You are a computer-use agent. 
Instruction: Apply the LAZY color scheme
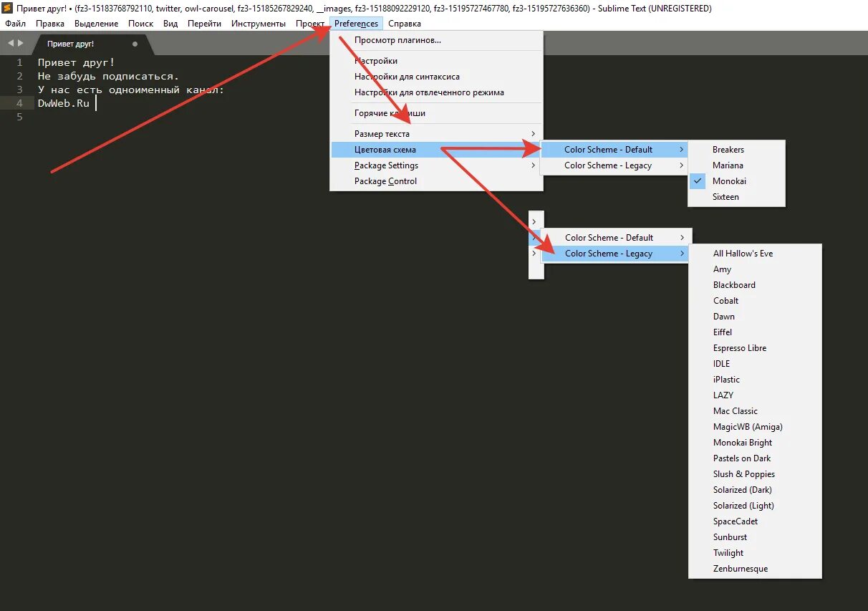click(755, 395)
